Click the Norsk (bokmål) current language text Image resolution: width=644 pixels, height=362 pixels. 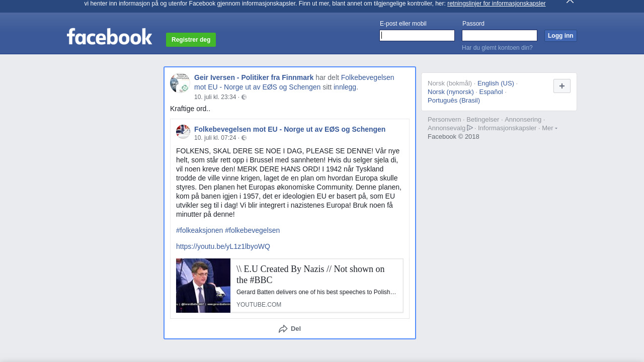click(x=450, y=83)
